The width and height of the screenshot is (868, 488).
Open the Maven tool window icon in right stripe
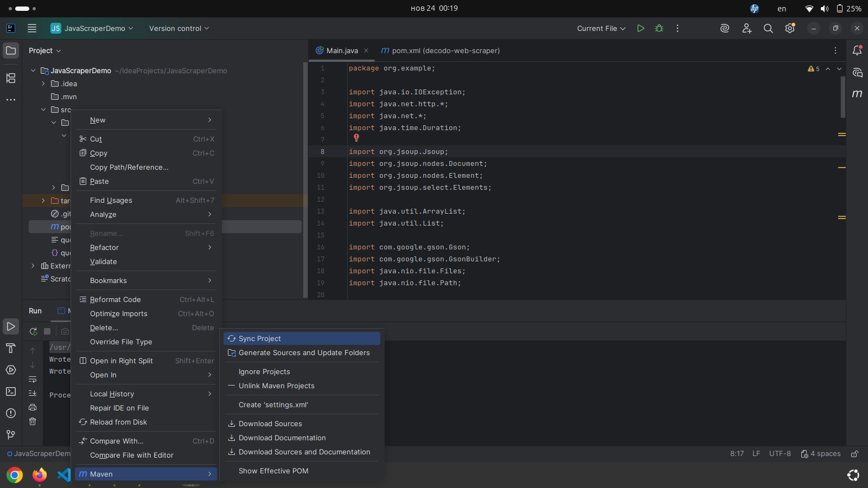pyautogui.click(x=857, y=94)
